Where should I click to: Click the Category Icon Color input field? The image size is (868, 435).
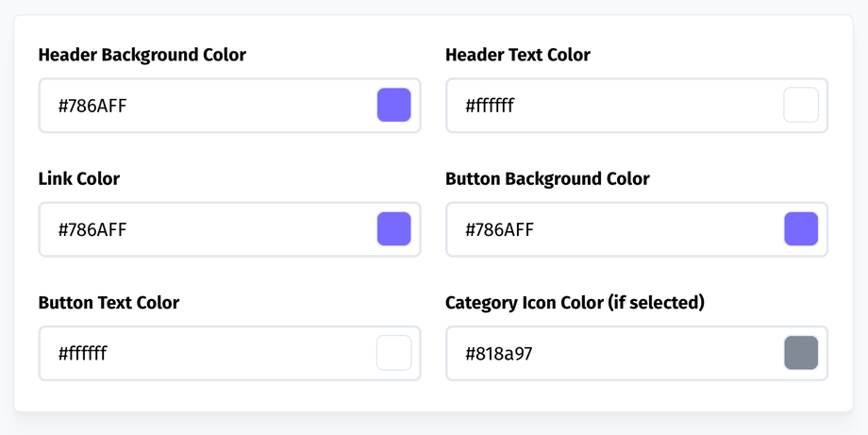coord(613,354)
